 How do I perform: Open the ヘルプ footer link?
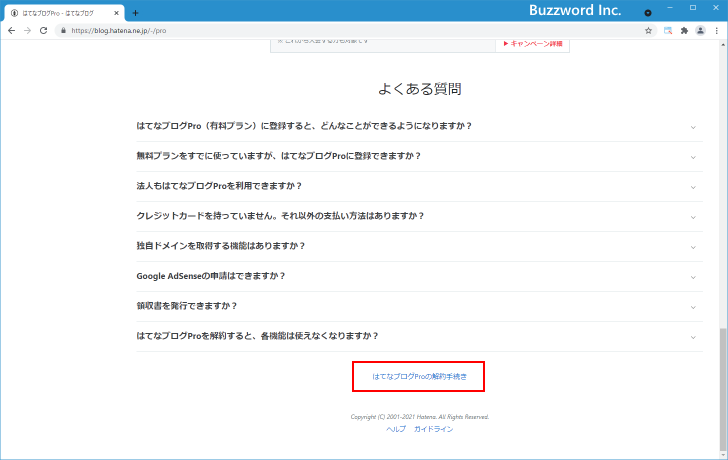click(x=396, y=429)
